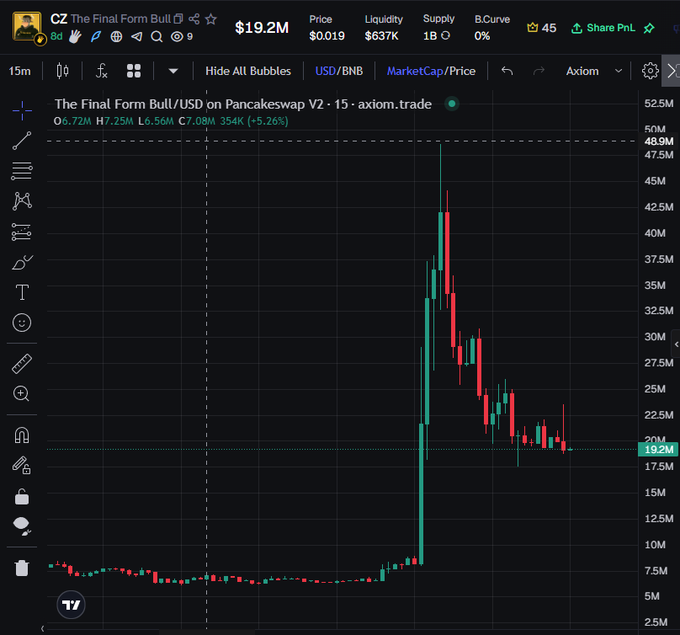
Task: Add the token to favorites star
Action: coord(211,19)
